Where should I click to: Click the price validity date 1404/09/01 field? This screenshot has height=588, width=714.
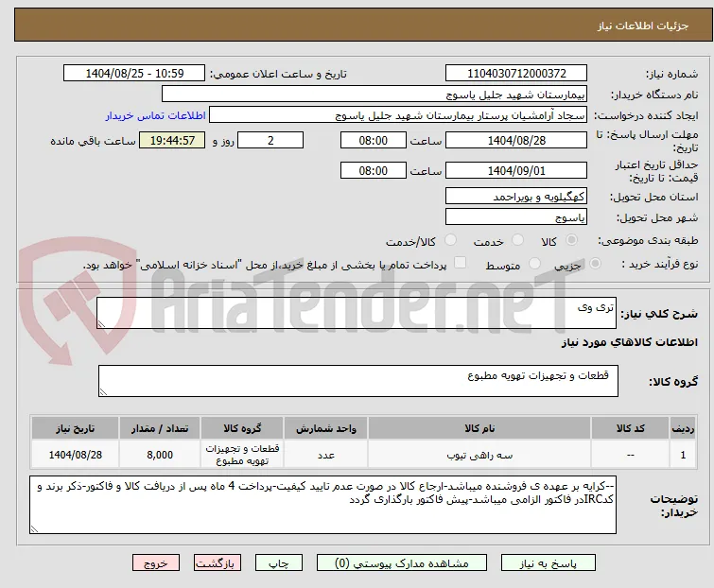pos(516,171)
